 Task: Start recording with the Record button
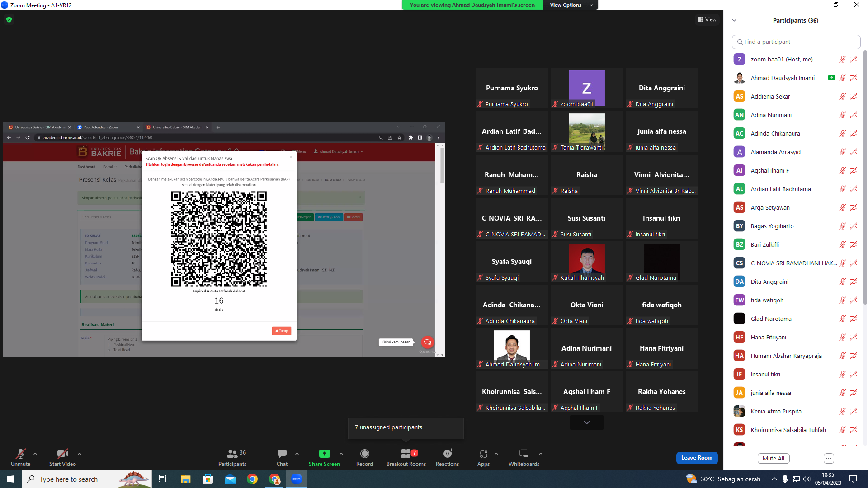coord(364,457)
